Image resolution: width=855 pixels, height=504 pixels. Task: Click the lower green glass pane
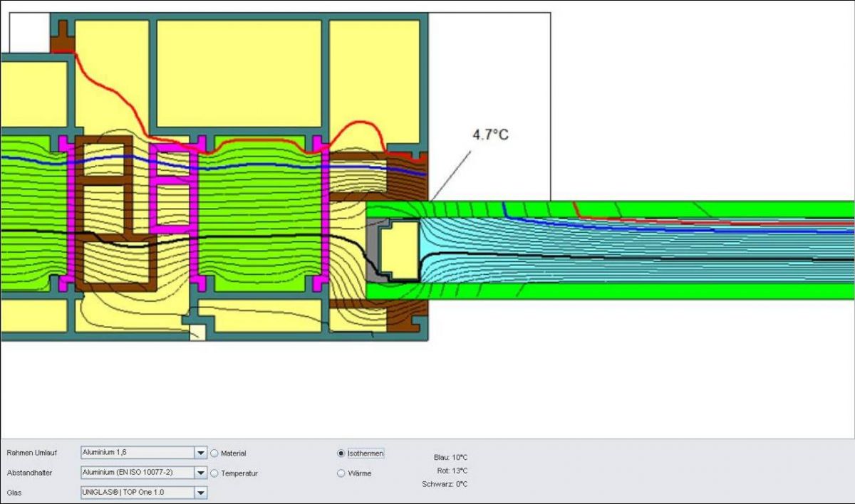(641, 291)
